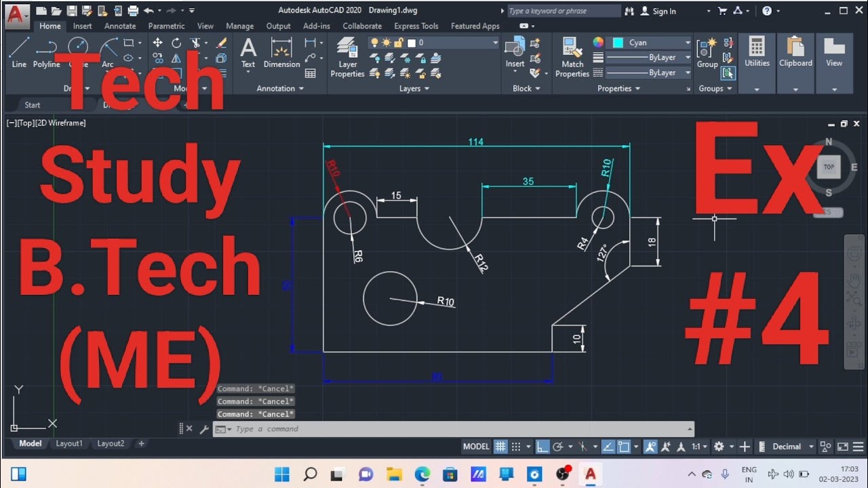Toggle Ortho mode in status bar
The image size is (868, 488).
[542, 447]
